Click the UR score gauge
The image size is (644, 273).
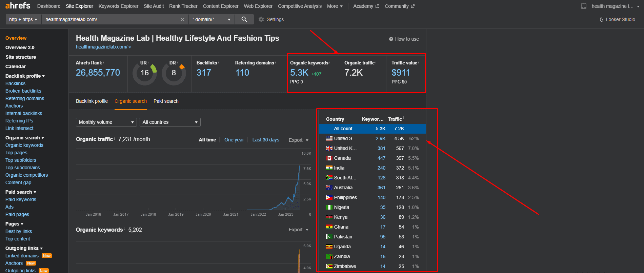click(145, 73)
